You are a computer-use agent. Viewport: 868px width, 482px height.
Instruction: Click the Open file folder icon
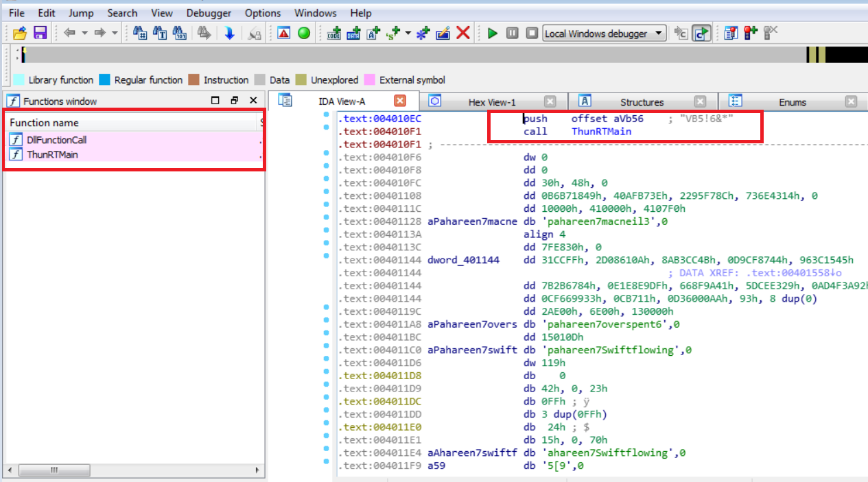coord(19,33)
